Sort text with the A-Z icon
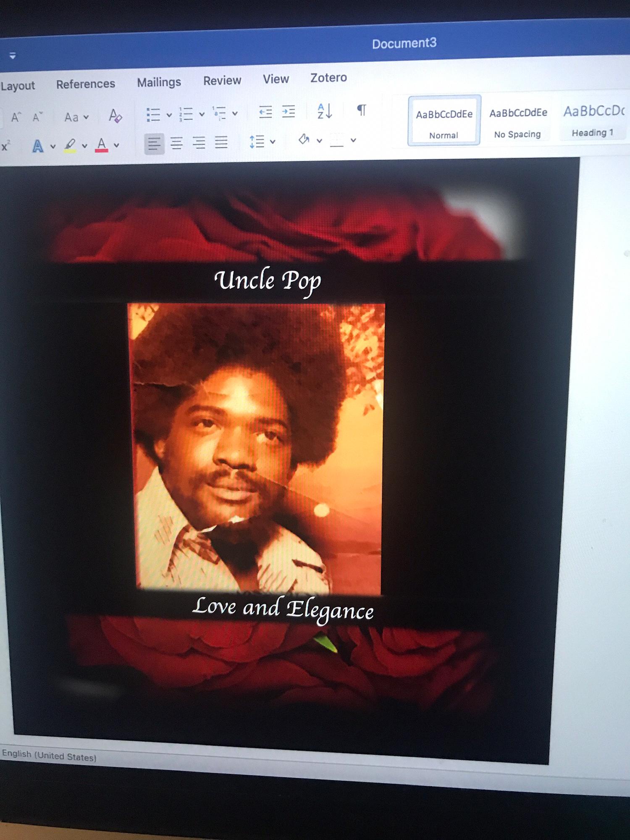Image resolution: width=630 pixels, height=840 pixels. pos(325,111)
